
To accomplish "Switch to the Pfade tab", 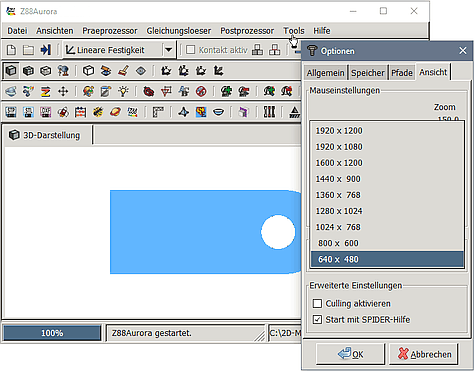I will (402, 73).
